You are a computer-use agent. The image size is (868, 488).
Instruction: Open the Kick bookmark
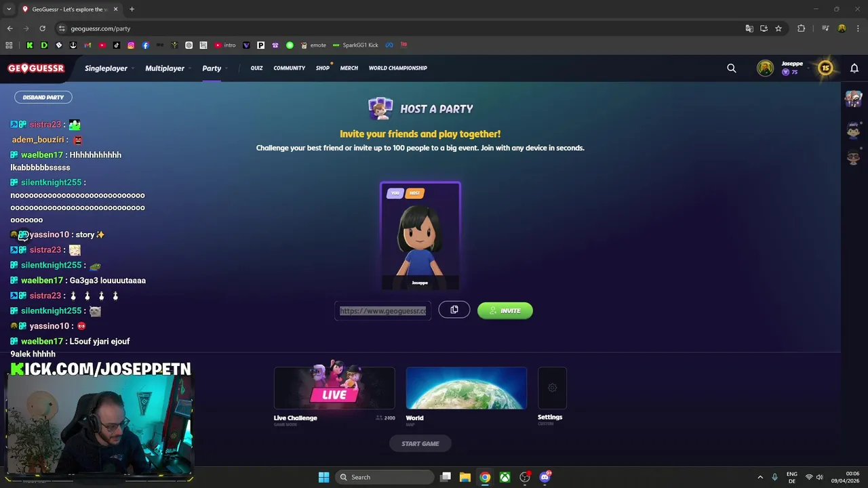(30, 45)
